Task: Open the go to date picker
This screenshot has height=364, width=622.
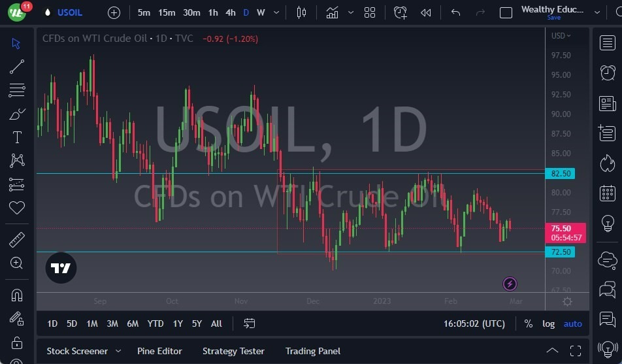Action: click(249, 323)
